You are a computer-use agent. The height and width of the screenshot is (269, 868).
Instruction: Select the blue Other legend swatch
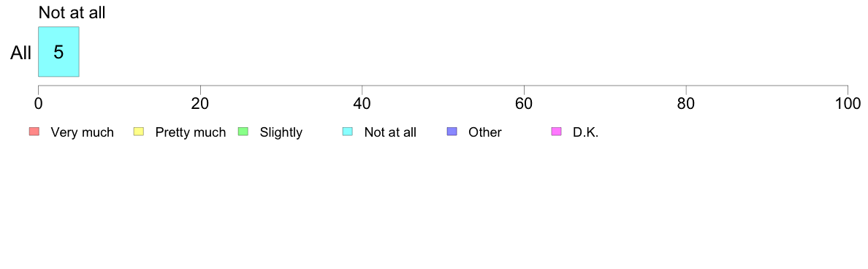[452, 132]
